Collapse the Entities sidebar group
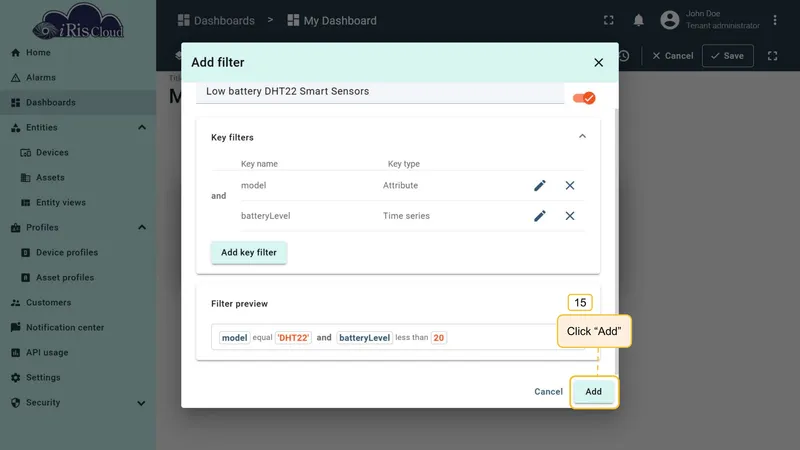 [x=142, y=128]
